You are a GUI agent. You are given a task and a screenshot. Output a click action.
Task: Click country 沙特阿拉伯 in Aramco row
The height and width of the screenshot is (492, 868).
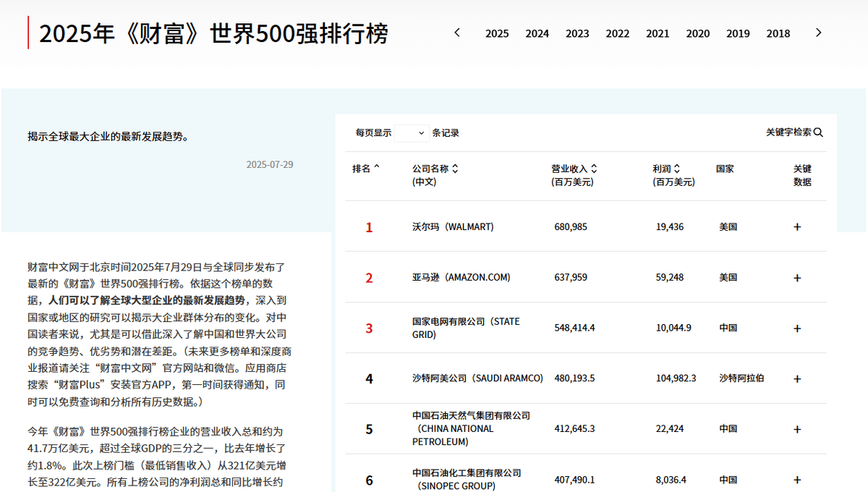click(741, 378)
